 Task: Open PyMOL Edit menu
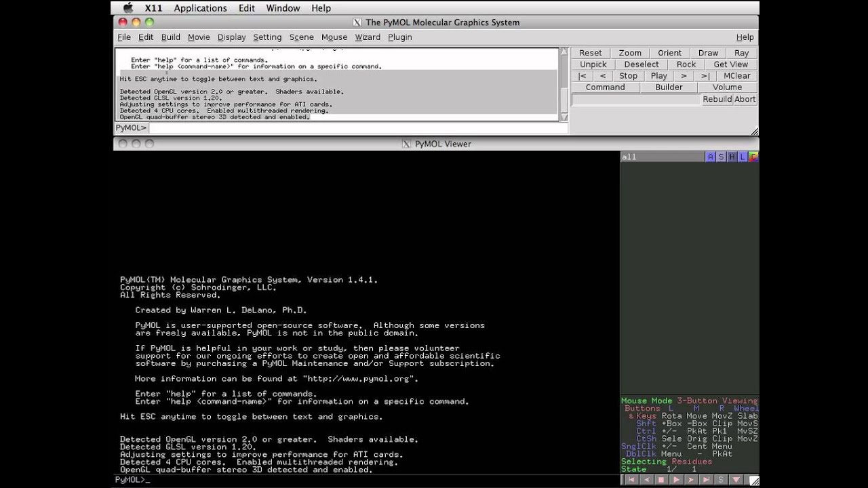coord(146,37)
